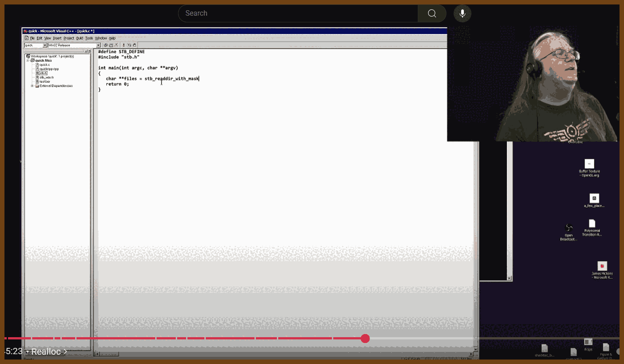
Task: Click the Build toolbar icon
Action: 111,45
